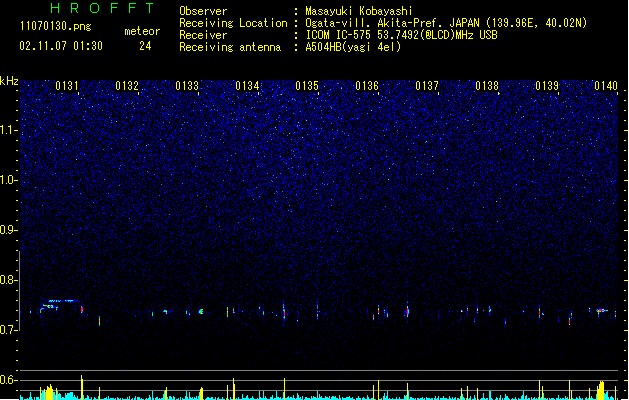Click the date stamp 02.11.07 01:30
629x400 pixels.
pyautogui.click(x=61, y=46)
